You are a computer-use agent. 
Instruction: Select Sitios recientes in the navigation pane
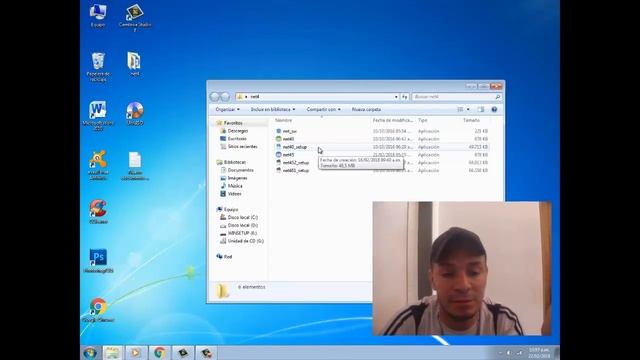(x=242, y=147)
